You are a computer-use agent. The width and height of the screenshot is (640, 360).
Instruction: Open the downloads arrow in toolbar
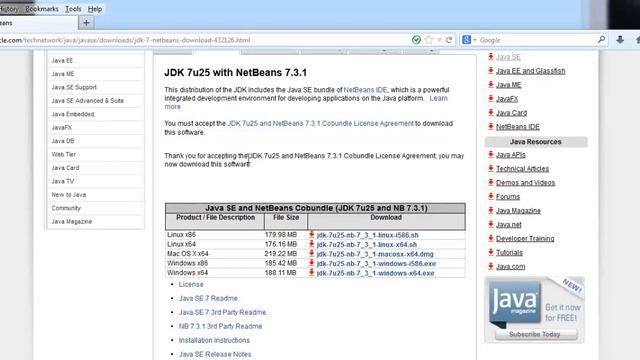[x=620, y=40]
